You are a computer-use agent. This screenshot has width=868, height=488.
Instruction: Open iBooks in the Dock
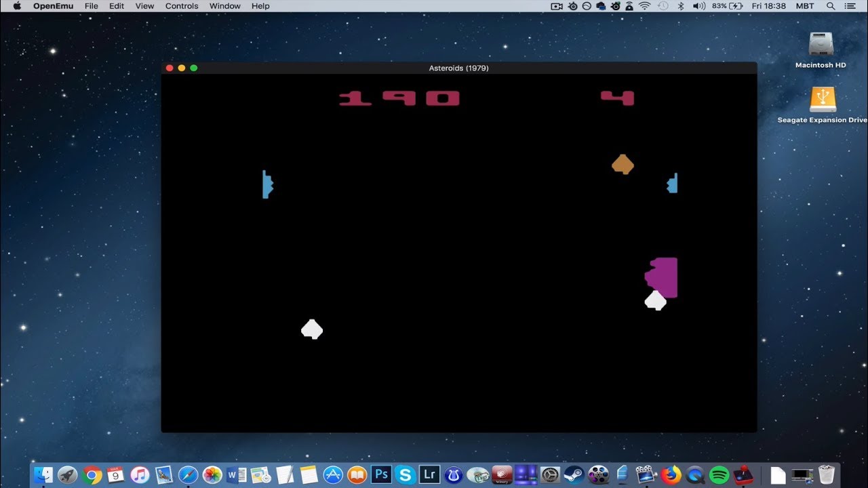357,475
